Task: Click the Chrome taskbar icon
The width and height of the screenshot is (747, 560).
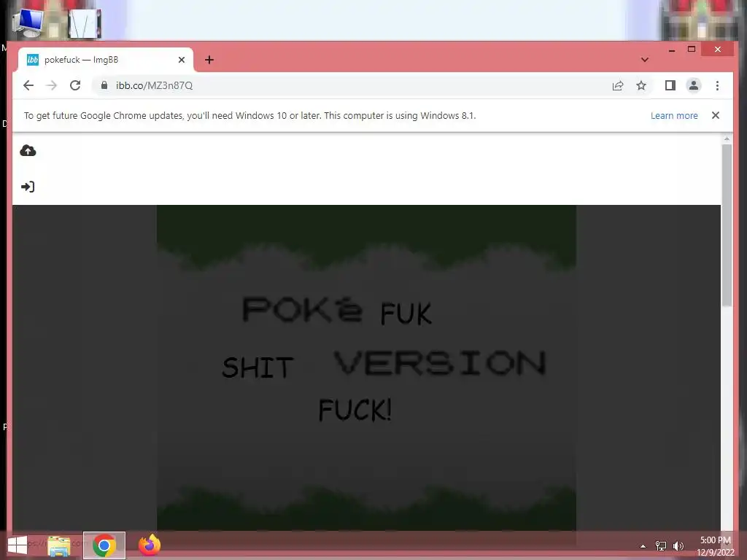Action: pos(104,545)
